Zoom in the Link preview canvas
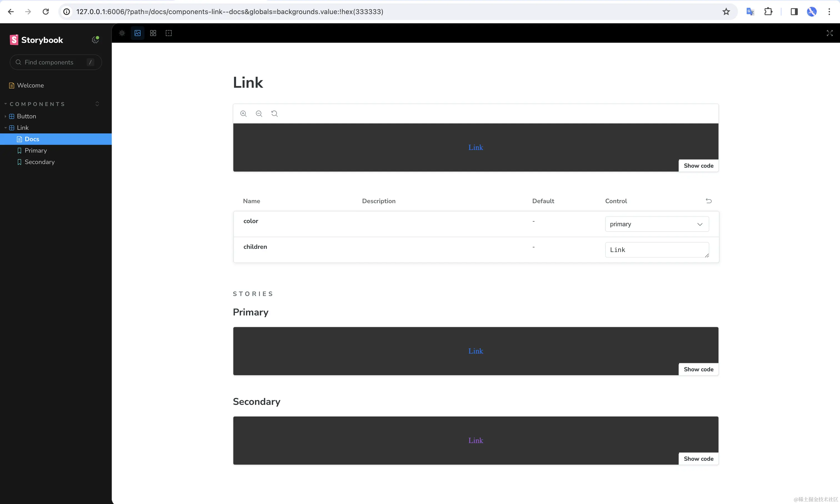Viewport: 840px width, 504px height. [244, 113]
